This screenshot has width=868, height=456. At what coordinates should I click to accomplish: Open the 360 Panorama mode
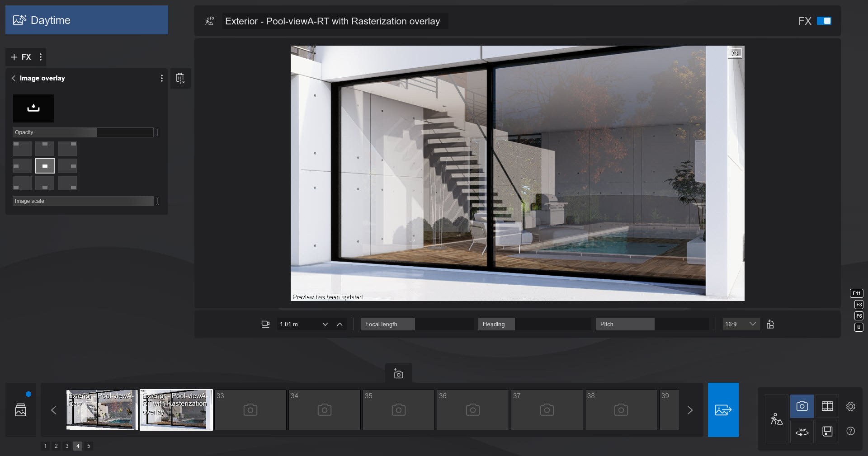[x=802, y=432]
